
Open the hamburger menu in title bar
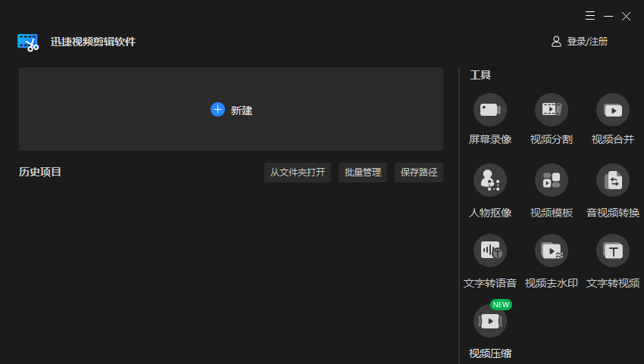590,16
